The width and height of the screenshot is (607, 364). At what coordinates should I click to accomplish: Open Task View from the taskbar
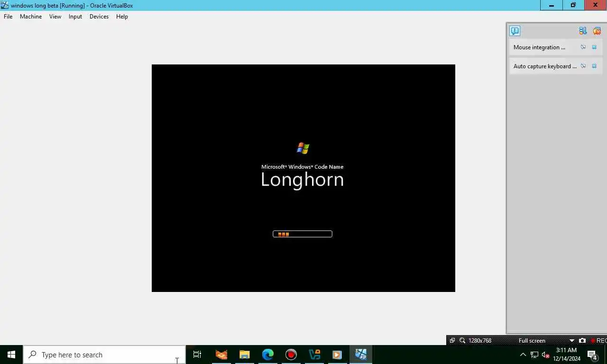click(x=197, y=355)
